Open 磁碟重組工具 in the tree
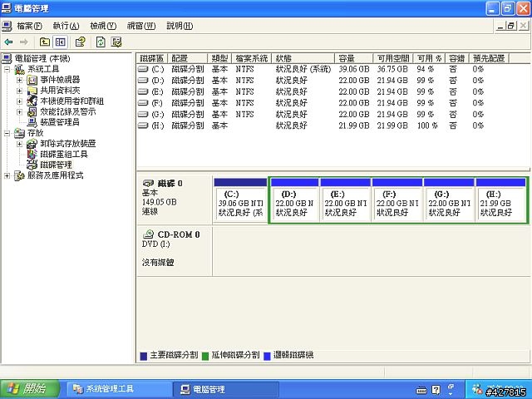532x399 pixels. point(64,154)
